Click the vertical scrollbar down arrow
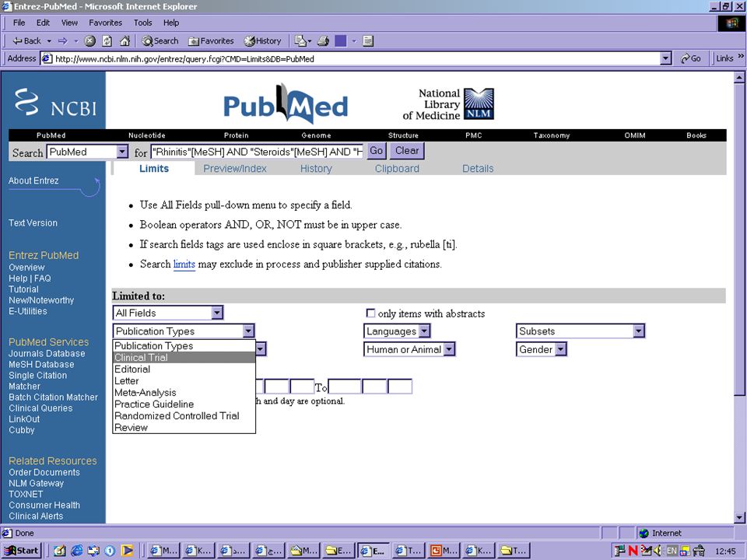 739,517
